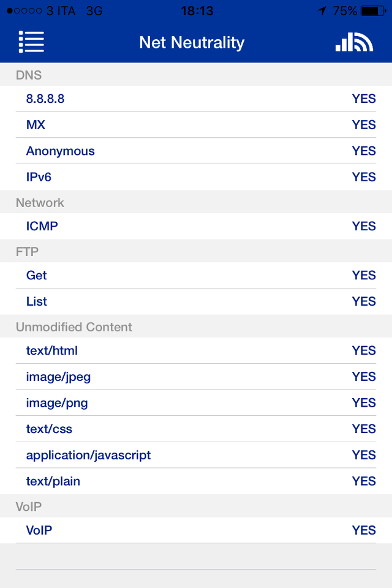Tap the signal bars icon
The image size is (392, 588).
point(354,42)
